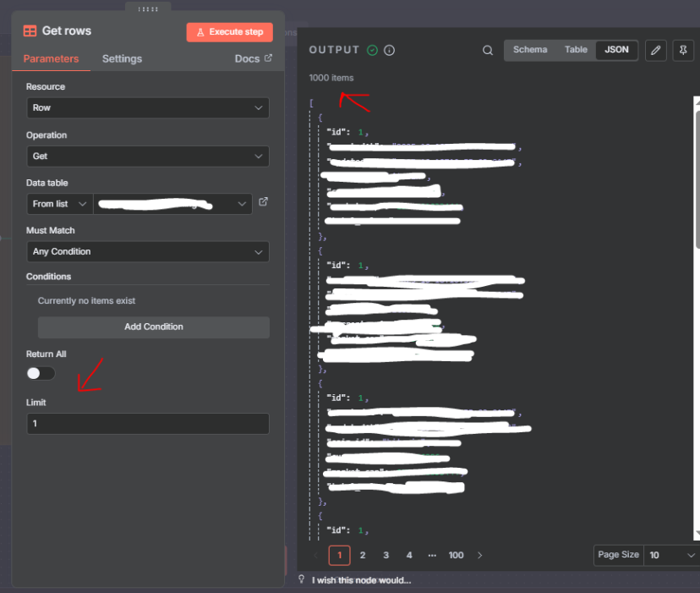Toggle the Return All switch
Screen dimensions: 700x593
click(x=41, y=373)
